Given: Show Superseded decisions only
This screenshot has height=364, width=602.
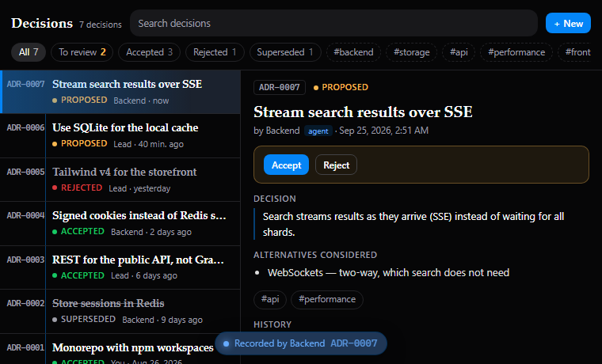Looking at the screenshot, I should (x=285, y=52).
